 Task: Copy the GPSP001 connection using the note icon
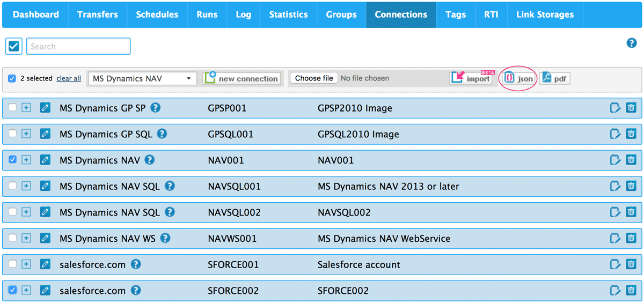pos(616,108)
